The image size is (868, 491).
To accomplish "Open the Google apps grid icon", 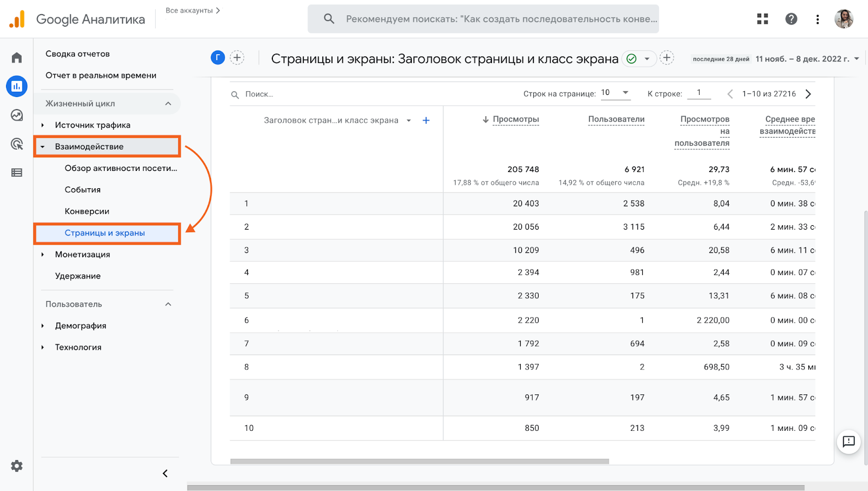I will 763,19.
